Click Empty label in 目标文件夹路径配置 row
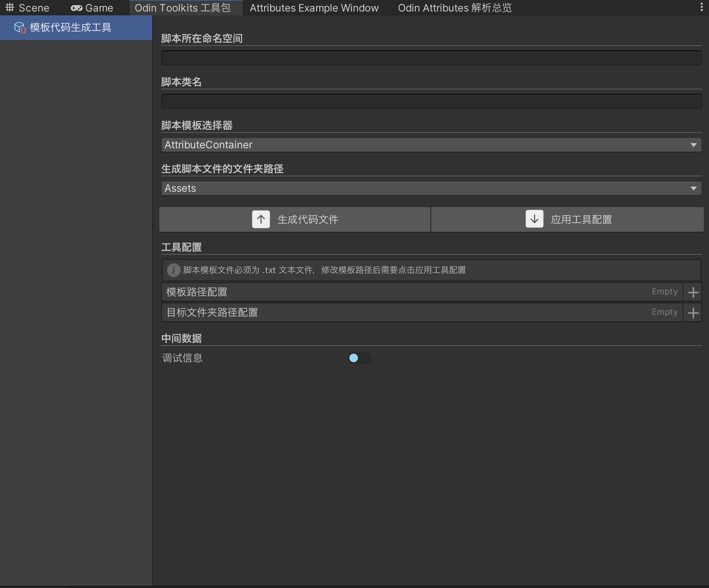 665,312
